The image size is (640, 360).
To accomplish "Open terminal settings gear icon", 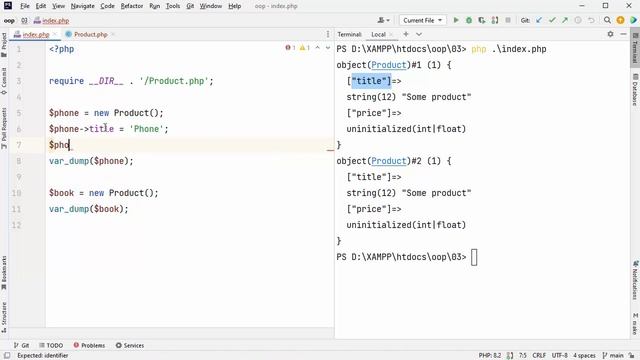I will pyautogui.click(x=610, y=34).
